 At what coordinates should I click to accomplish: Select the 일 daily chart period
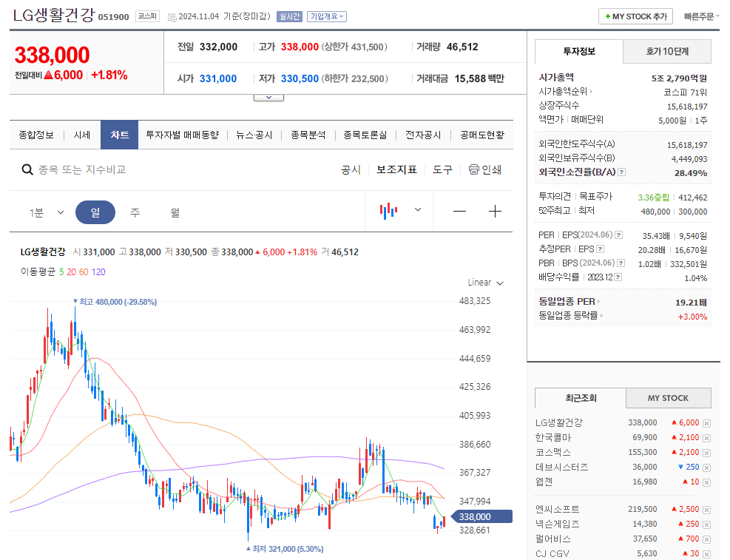click(x=95, y=212)
